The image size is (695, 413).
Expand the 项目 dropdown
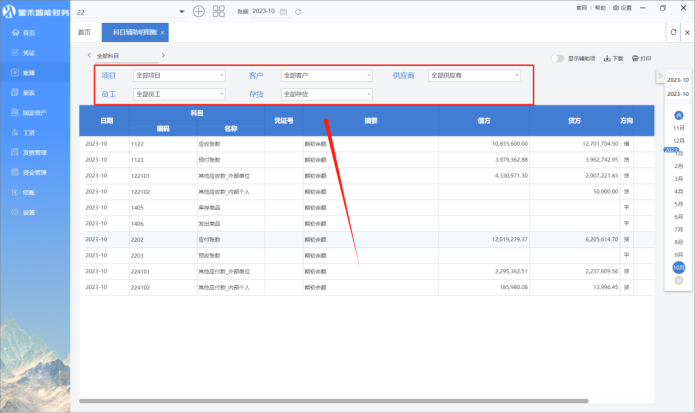coord(179,75)
